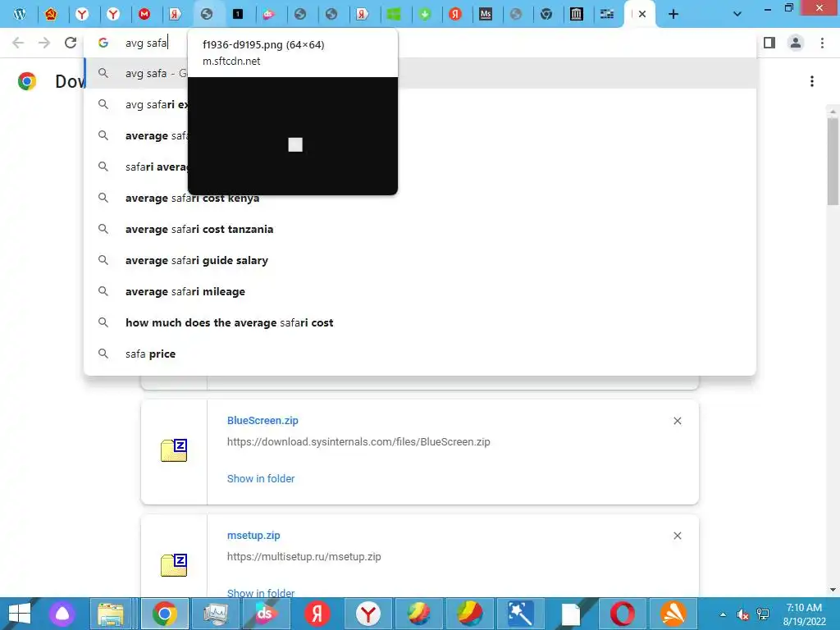Screen dimensions: 840x630
Task: Open the tab search chevron
Action: click(737, 15)
